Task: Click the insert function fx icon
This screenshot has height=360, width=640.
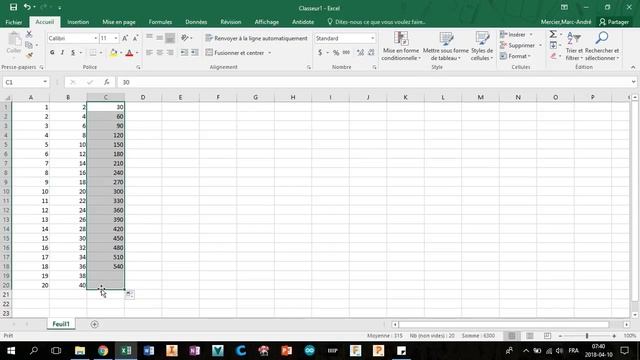Action: [x=107, y=82]
